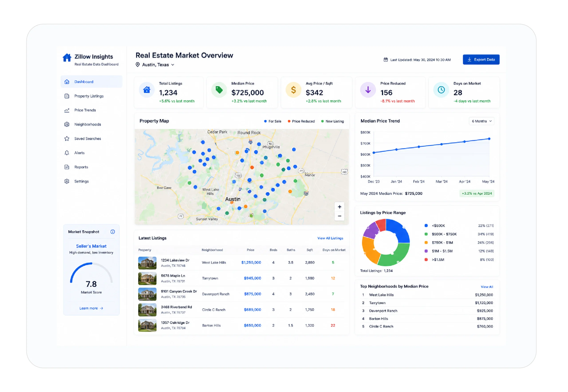Open the 1234 Lakeview Dr house thumbnail

point(147,263)
